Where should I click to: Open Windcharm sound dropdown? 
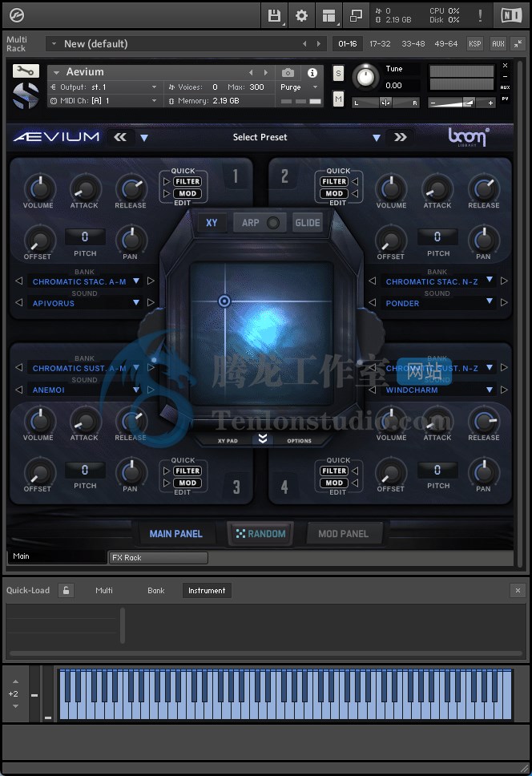490,390
